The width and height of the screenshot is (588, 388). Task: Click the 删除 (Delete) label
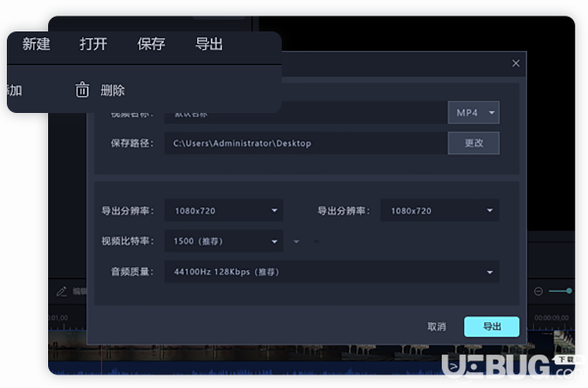tap(113, 90)
